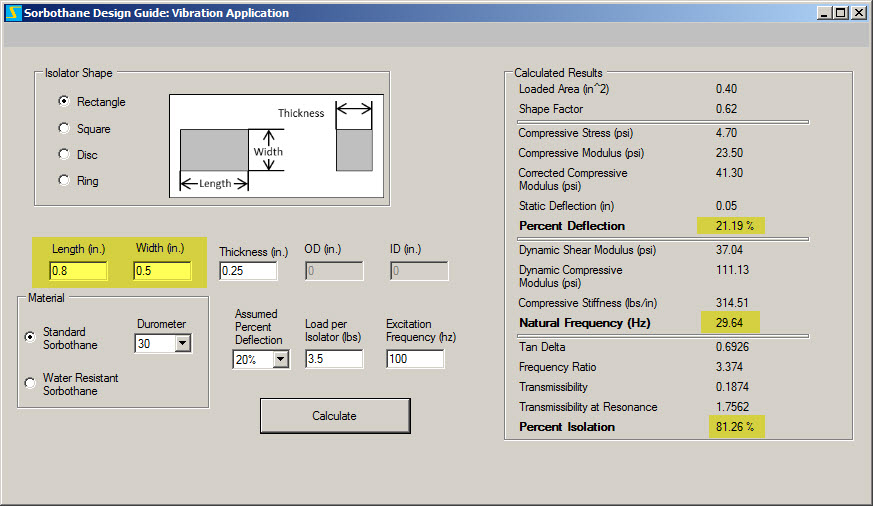Click the Percent Isolation label
The width and height of the screenshot is (873, 506).
click(x=567, y=427)
